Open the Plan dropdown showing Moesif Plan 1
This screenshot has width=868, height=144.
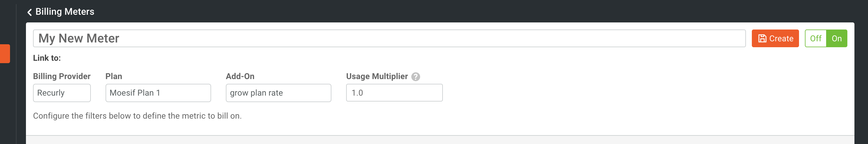(158, 93)
